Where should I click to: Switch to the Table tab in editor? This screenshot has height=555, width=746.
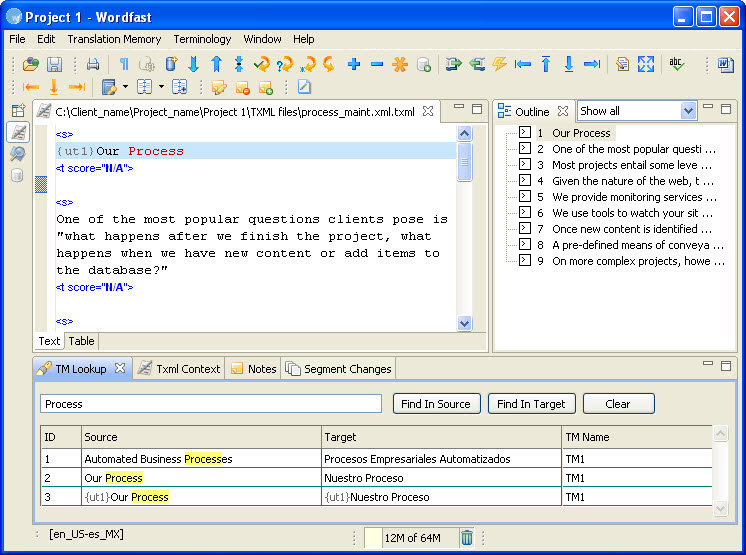click(81, 341)
